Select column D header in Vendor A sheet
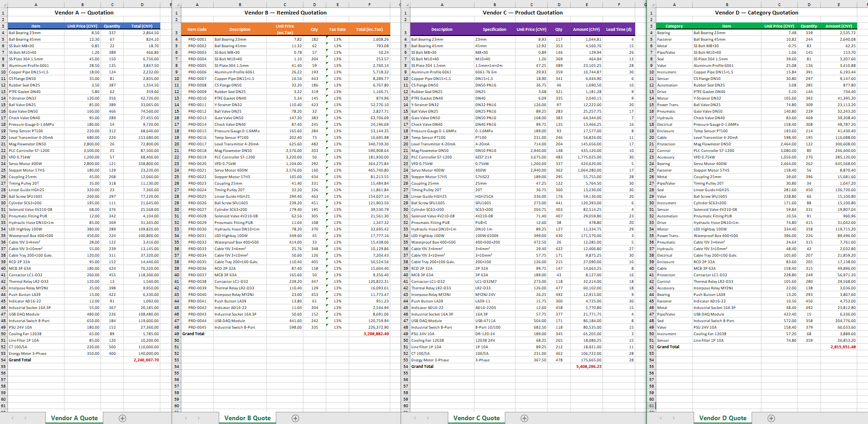The height and width of the screenshot is (424, 868). [142, 5]
